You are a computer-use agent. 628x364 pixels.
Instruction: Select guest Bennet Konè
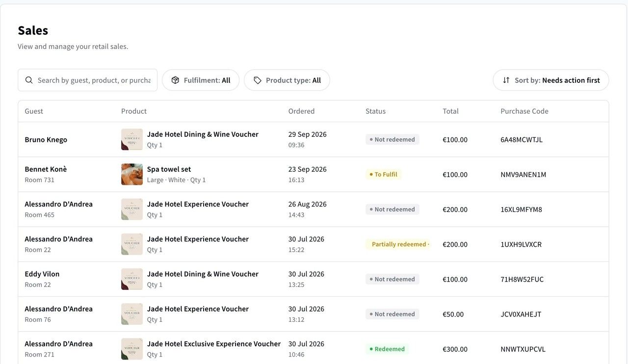tap(46, 169)
